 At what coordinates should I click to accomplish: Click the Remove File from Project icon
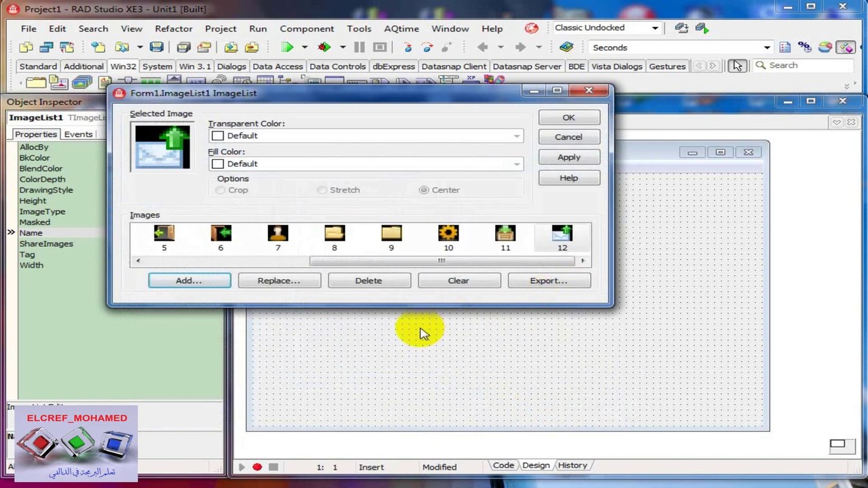[252, 47]
